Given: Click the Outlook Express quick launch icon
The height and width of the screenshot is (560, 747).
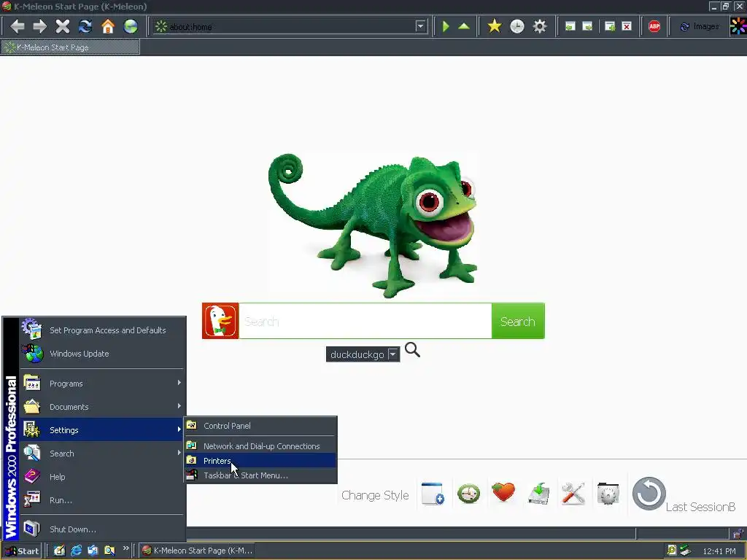Looking at the screenshot, I should coord(93,551).
